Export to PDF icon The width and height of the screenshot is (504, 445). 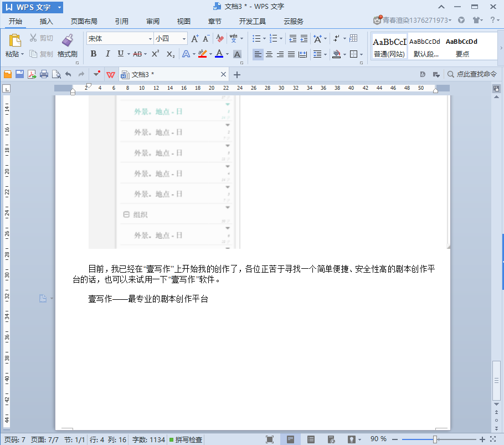32,75
